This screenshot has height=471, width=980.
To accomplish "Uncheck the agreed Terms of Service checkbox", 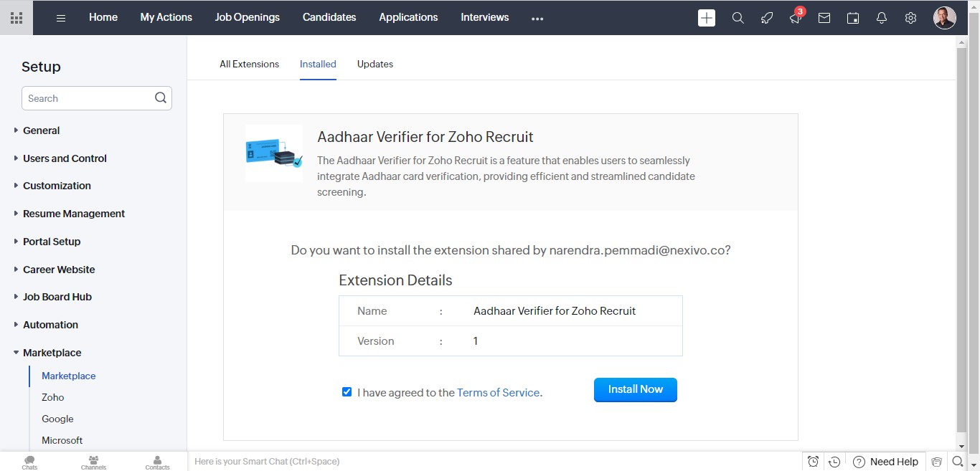I will pyautogui.click(x=347, y=392).
